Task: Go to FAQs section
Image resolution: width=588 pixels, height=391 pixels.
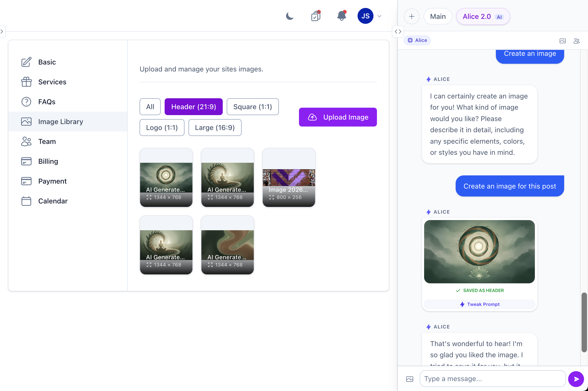Action: (x=68, y=102)
